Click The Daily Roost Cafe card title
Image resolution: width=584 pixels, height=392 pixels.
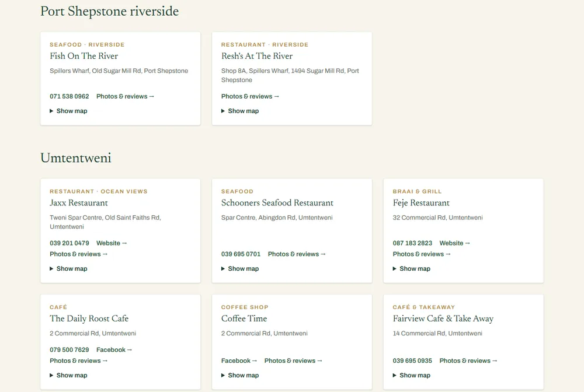[89, 318]
